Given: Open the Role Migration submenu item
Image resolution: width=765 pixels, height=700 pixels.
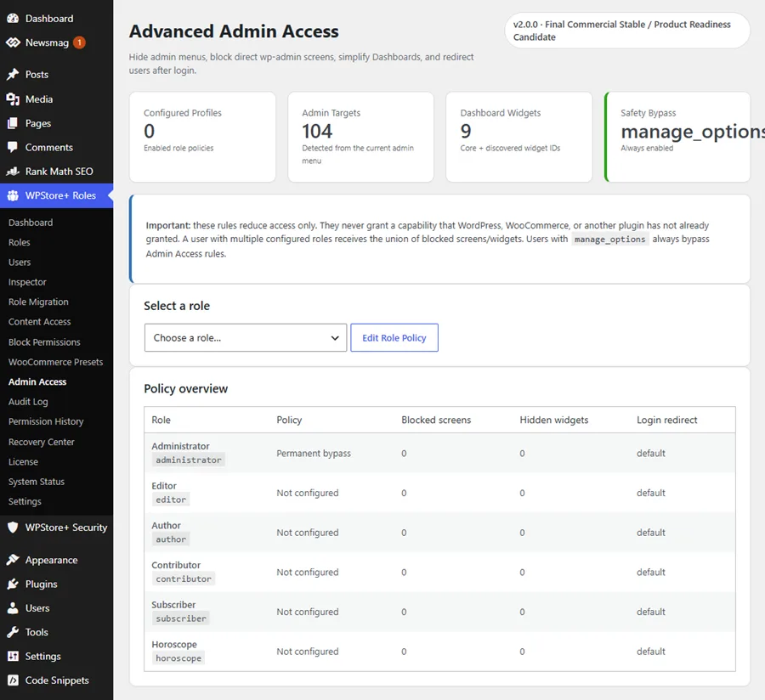Looking at the screenshot, I should pyautogui.click(x=38, y=302).
